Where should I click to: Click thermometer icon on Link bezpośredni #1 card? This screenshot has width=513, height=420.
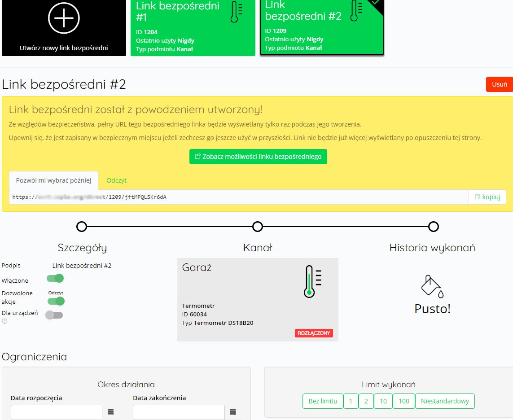point(237,12)
